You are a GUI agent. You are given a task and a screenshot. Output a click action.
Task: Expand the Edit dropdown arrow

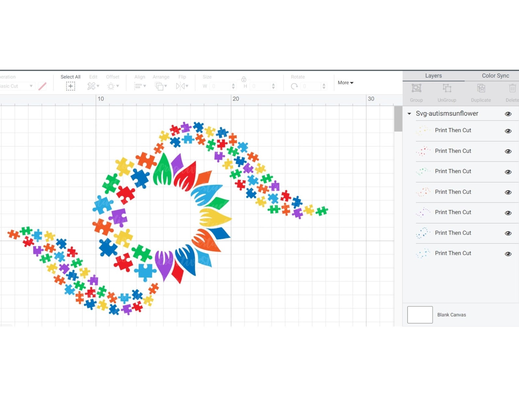click(98, 86)
